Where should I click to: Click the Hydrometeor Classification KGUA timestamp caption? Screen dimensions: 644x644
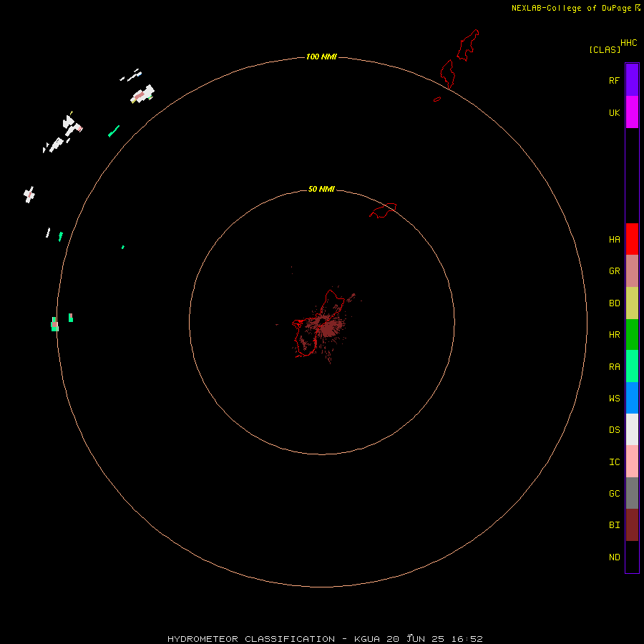click(x=325, y=639)
